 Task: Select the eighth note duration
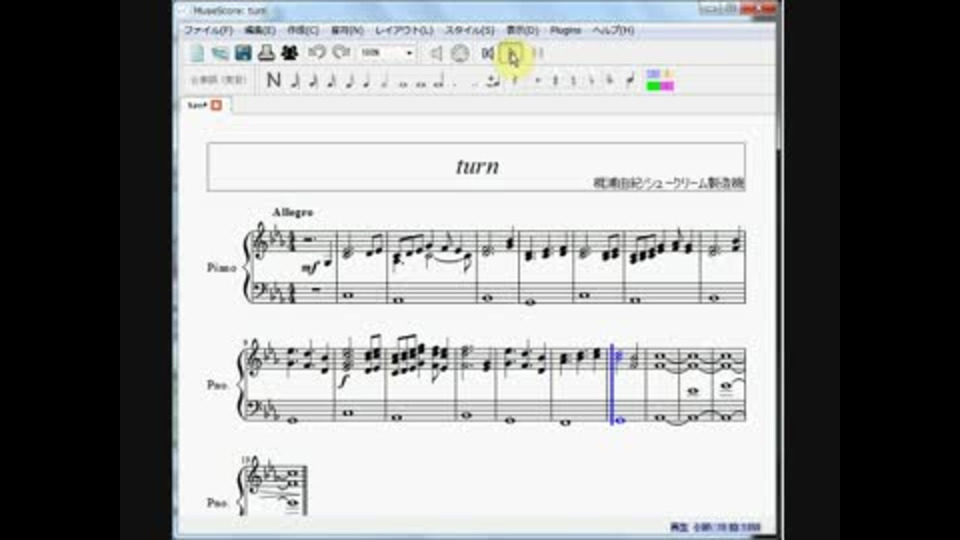[x=349, y=80]
